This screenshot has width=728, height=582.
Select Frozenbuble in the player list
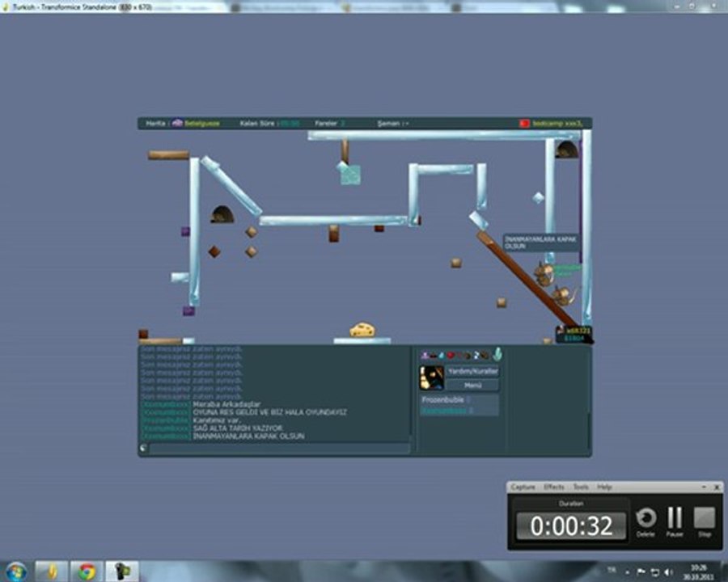442,399
